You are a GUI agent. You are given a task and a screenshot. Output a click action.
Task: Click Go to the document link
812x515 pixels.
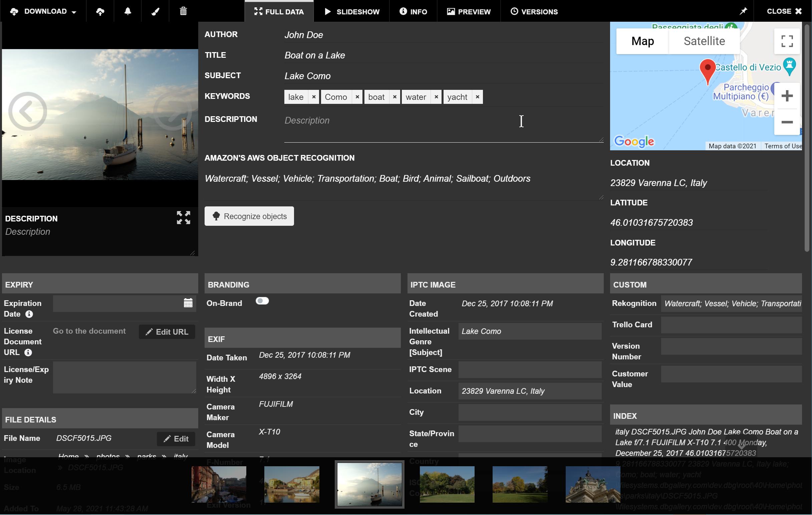click(89, 331)
